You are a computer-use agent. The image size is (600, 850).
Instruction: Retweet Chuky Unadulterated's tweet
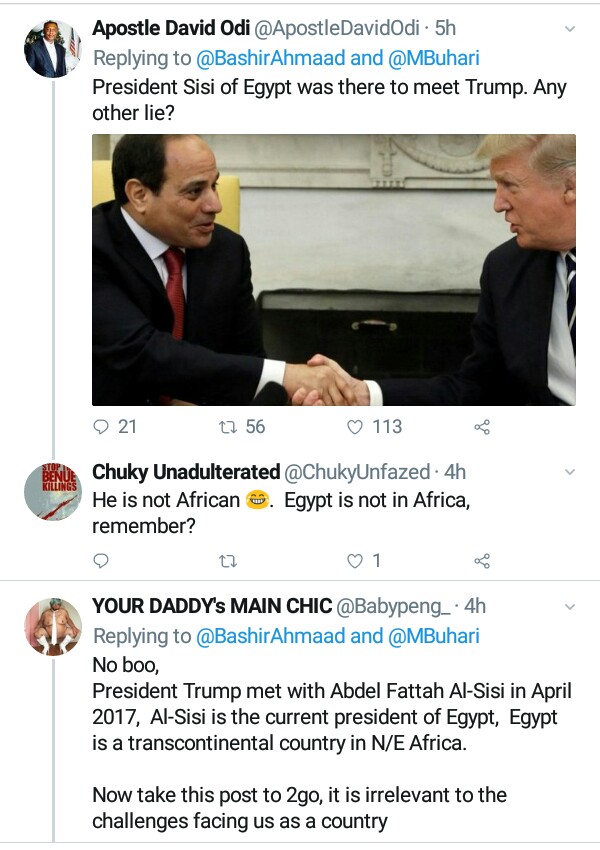click(227, 561)
